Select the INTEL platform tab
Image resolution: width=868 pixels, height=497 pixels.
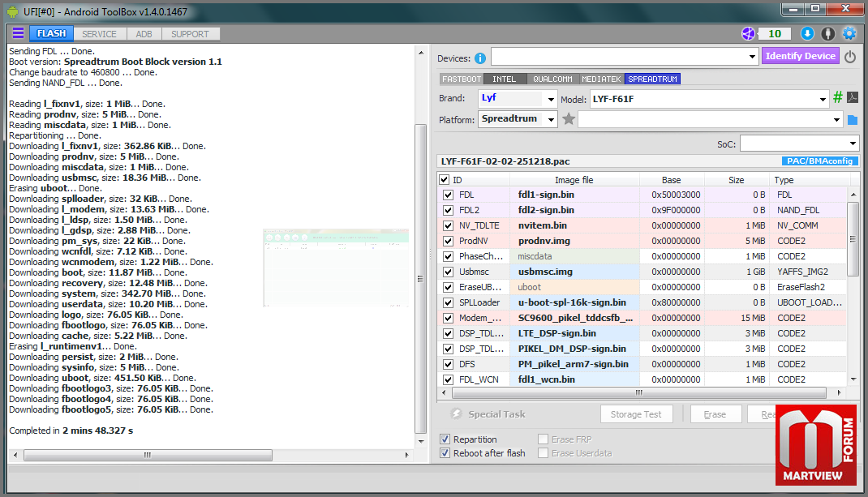pyautogui.click(x=505, y=79)
